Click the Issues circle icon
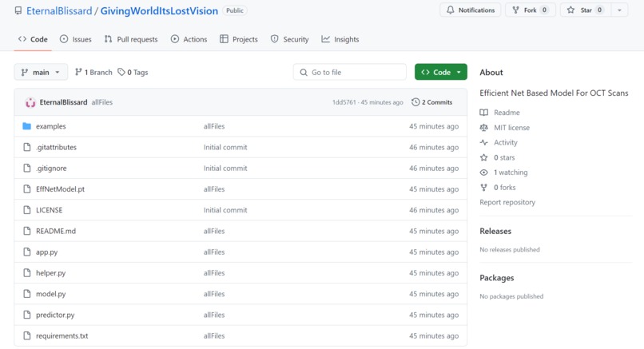This screenshot has height=349, width=644. [64, 39]
